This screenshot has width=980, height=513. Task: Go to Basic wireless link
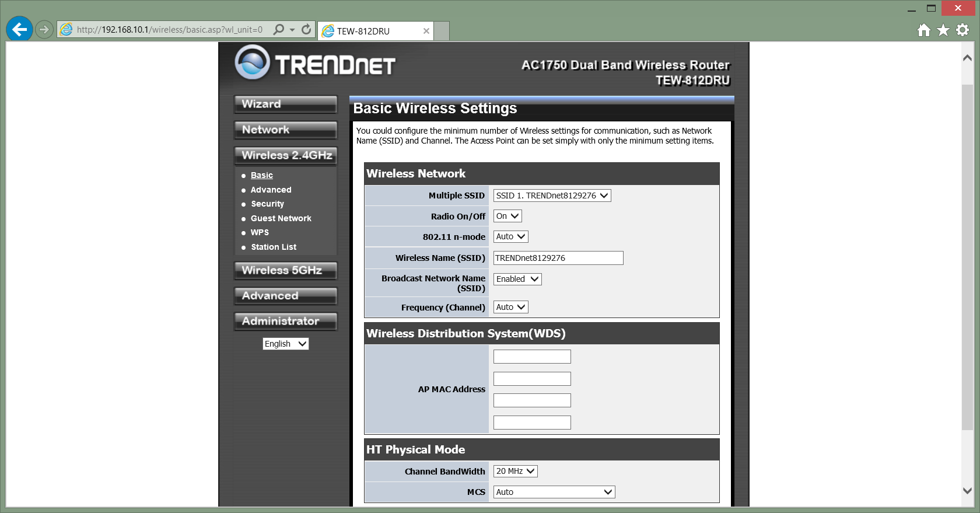pos(262,175)
